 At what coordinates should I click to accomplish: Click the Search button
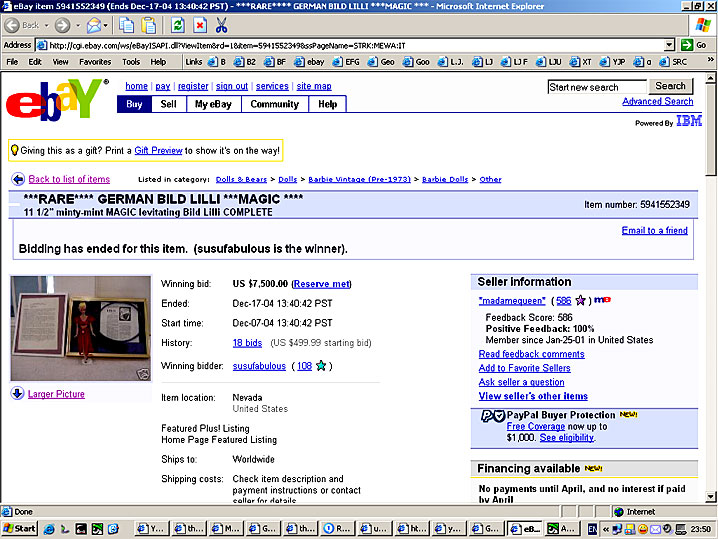670,86
